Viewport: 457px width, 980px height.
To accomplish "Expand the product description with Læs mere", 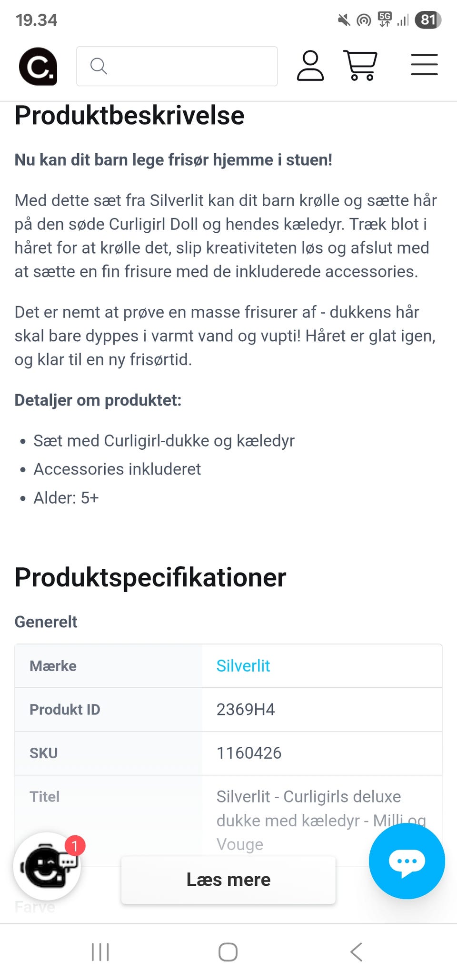I will coord(228,880).
